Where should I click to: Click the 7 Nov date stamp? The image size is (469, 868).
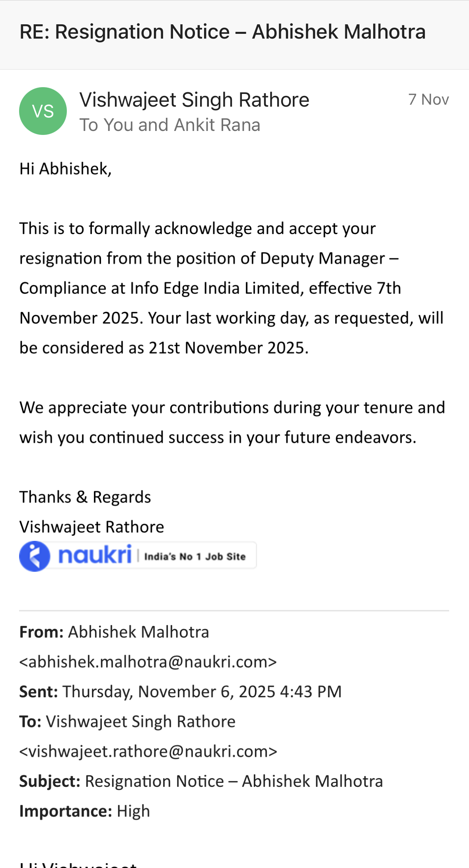[x=428, y=99]
